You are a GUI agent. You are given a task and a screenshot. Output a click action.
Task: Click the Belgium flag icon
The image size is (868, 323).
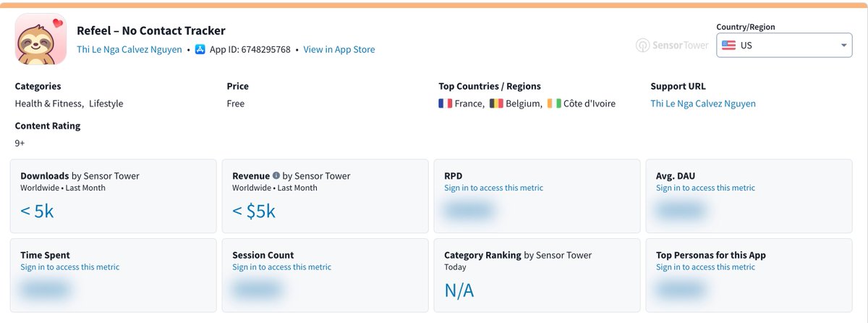coord(496,104)
